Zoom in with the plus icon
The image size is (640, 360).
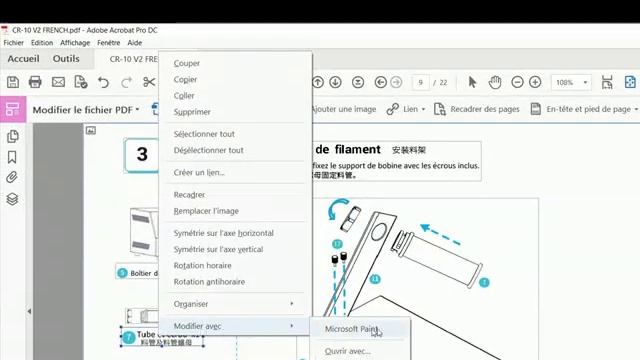[x=535, y=82]
